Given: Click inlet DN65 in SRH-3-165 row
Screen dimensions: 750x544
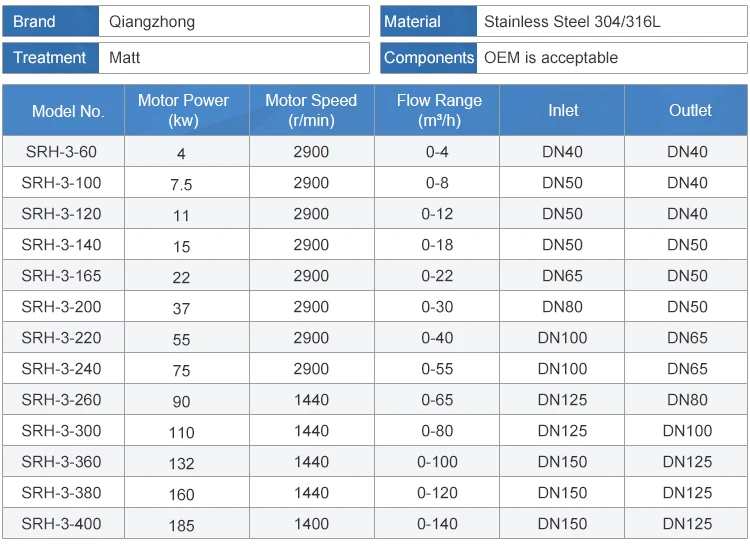Looking at the screenshot, I should pos(562,276).
